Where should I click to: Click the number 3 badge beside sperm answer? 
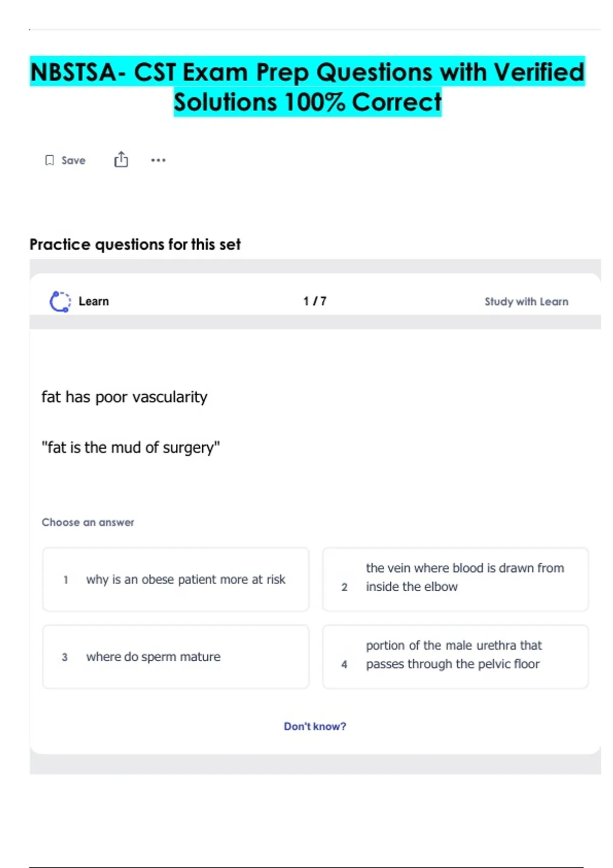pos(65,657)
